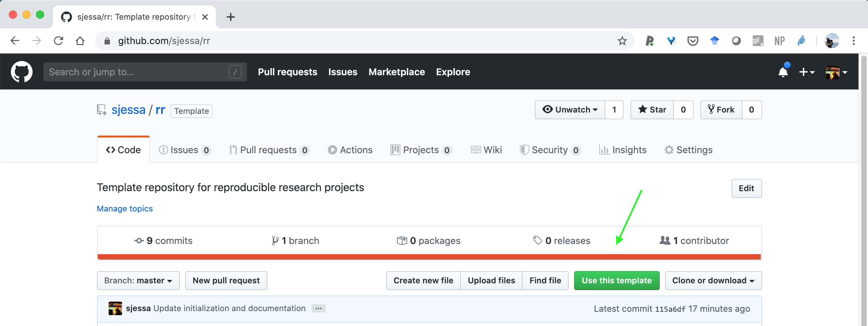Open the Security tab
The image size is (868, 326).
(x=550, y=150)
